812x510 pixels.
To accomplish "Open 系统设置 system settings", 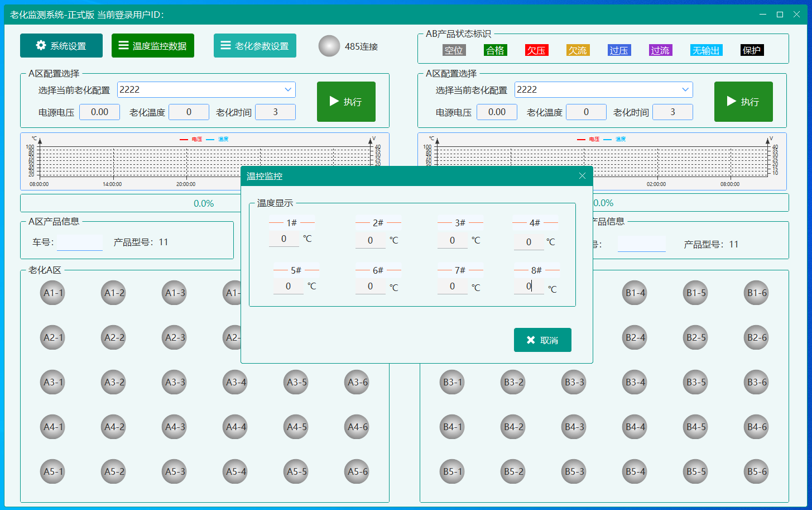I will pyautogui.click(x=61, y=46).
